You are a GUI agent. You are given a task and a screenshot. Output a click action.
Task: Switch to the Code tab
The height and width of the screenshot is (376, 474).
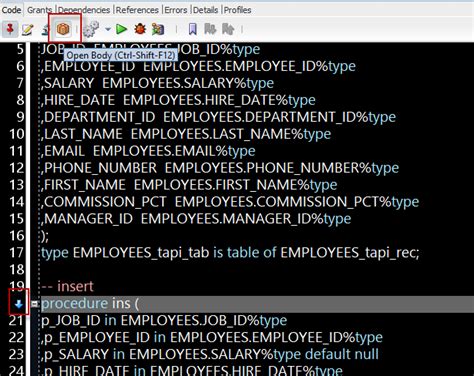(x=11, y=10)
